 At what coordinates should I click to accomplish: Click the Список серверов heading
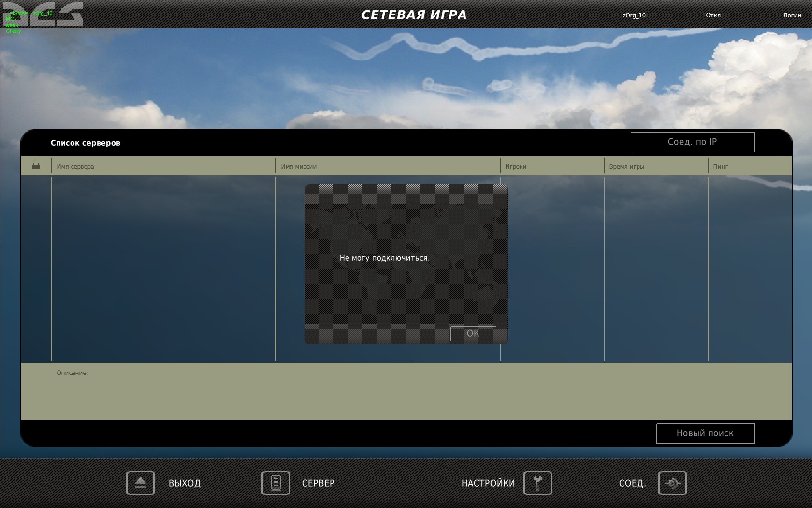point(86,143)
